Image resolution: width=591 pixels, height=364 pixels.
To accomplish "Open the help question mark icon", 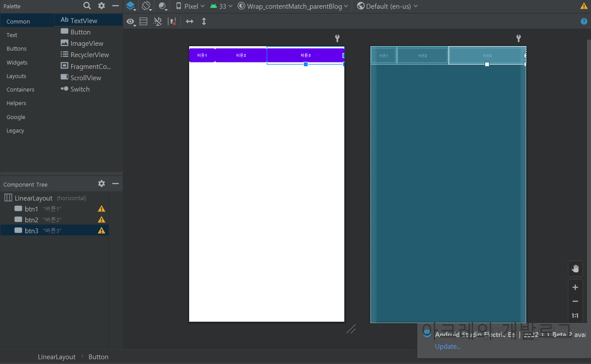I will 584,21.
